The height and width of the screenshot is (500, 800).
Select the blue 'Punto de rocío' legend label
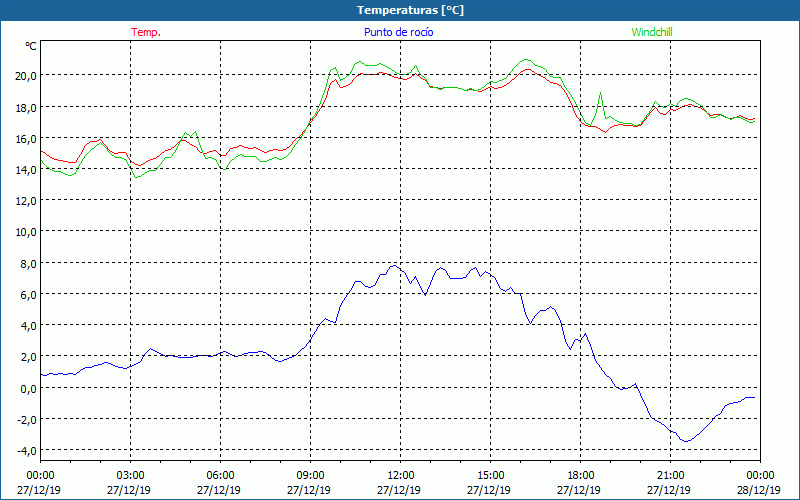click(x=398, y=32)
